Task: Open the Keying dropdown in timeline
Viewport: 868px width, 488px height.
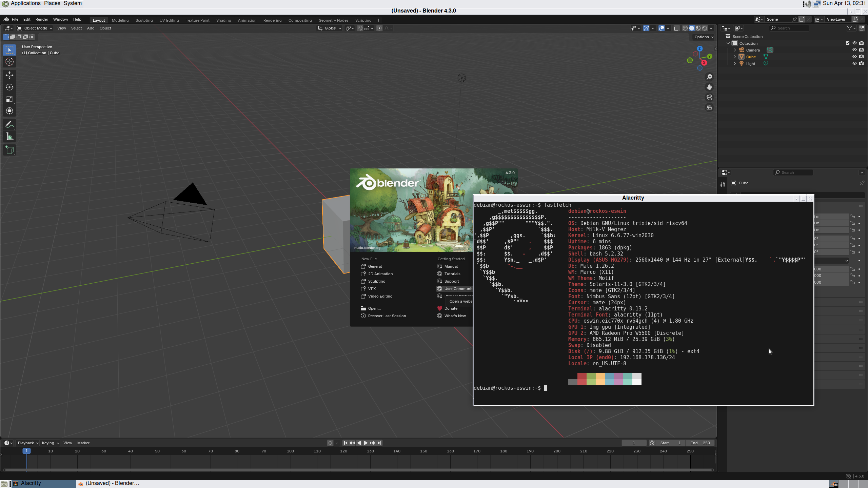Action: (x=50, y=443)
